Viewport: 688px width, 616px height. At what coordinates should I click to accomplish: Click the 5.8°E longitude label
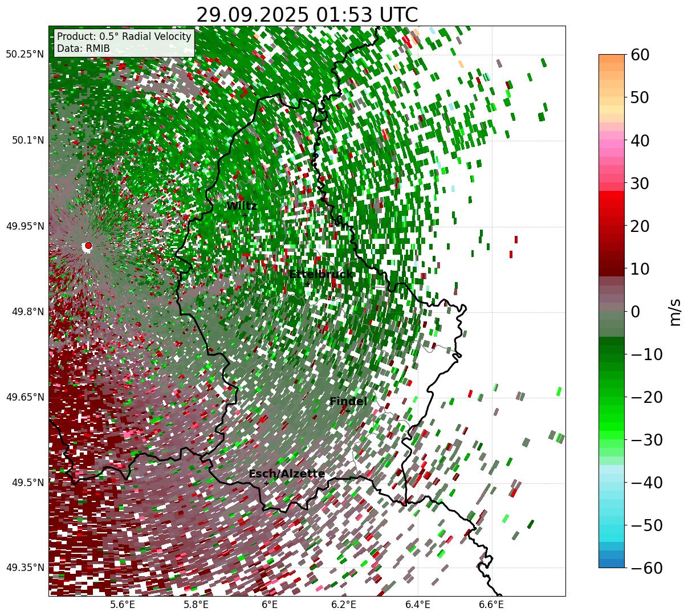(x=197, y=605)
